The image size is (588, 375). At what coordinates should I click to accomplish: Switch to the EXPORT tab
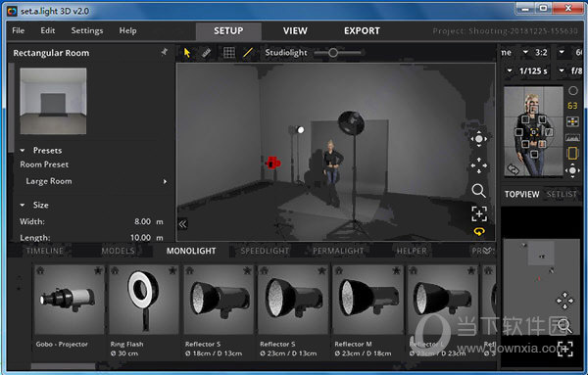tap(362, 31)
